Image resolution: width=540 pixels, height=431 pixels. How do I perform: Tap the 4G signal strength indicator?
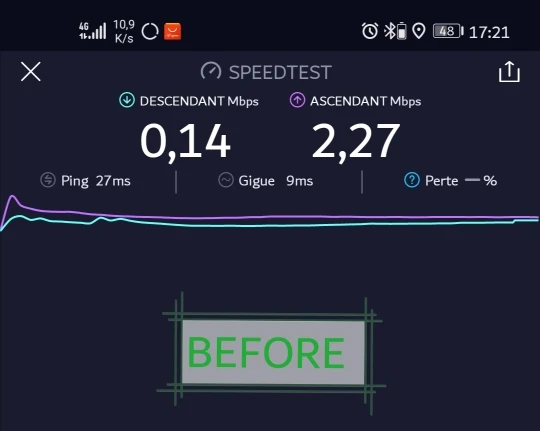coord(92,31)
